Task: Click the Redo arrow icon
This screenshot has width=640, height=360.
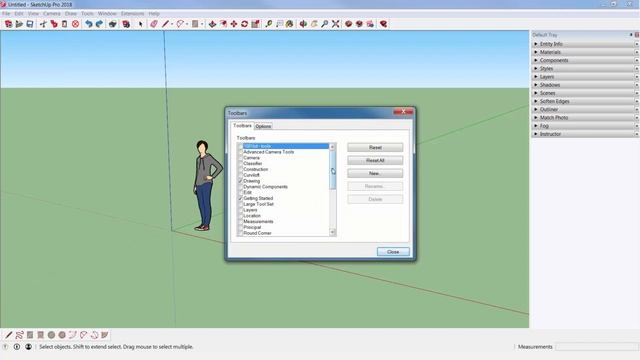Action: [x=99, y=24]
